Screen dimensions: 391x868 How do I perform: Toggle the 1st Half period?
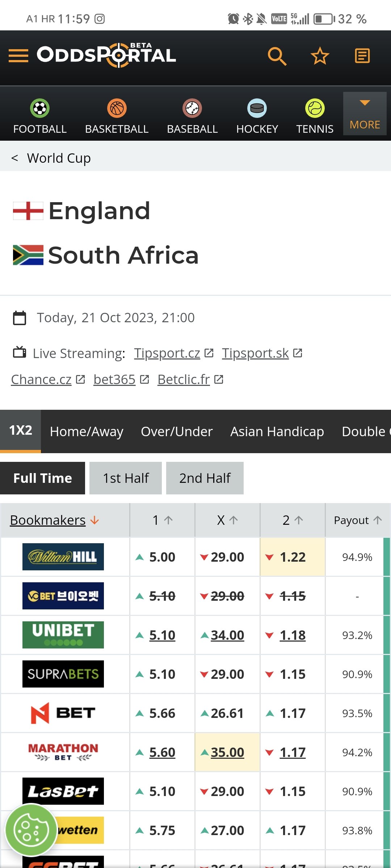tap(126, 478)
